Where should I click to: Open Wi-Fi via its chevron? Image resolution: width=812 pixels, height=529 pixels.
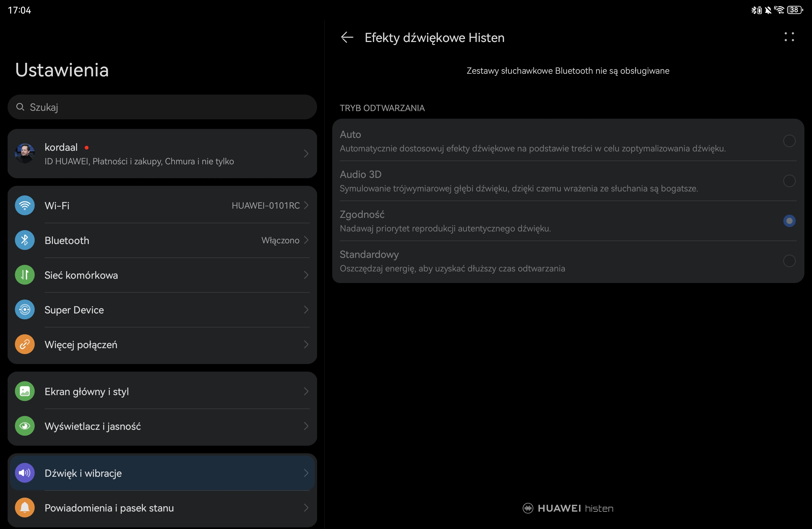(306, 205)
